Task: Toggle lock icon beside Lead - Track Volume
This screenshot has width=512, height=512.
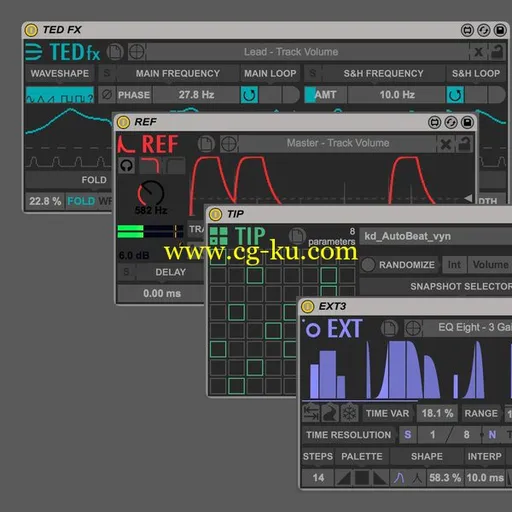Action: 497,52
